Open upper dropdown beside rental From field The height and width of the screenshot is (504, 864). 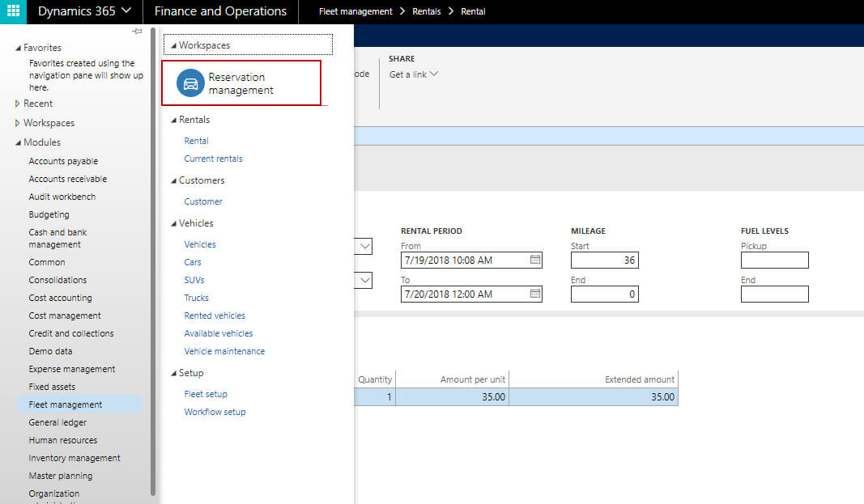click(x=364, y=246)
